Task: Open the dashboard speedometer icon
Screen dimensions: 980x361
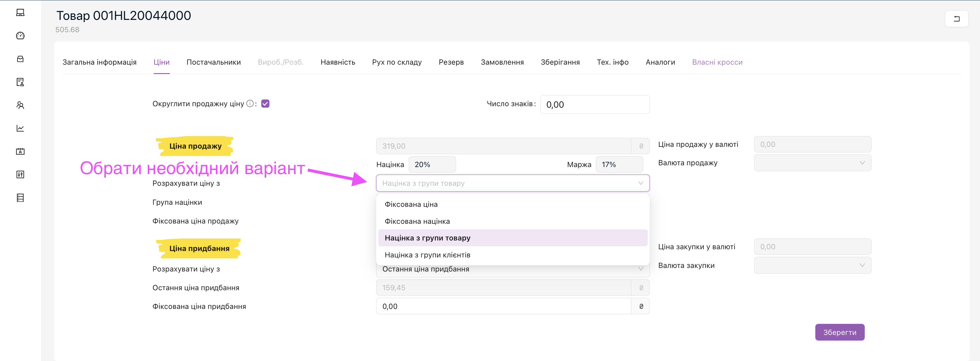Action: click(x=20, y=36)
